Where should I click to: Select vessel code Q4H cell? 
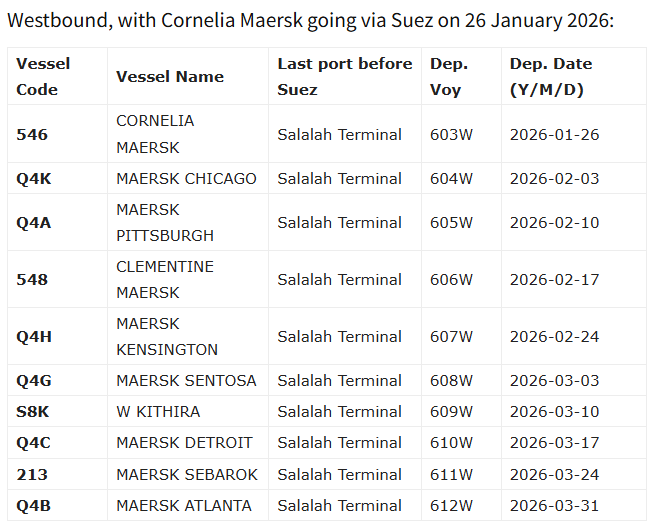coord(33,336)
